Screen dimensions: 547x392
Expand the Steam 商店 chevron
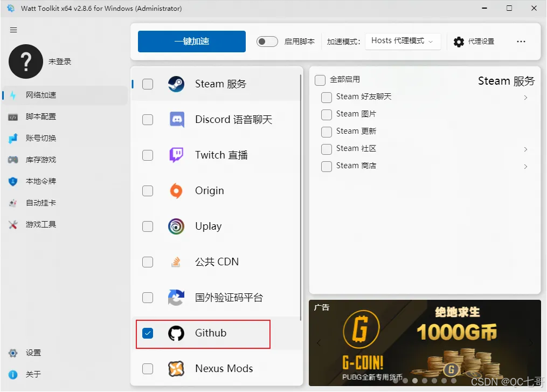point(525,167)
